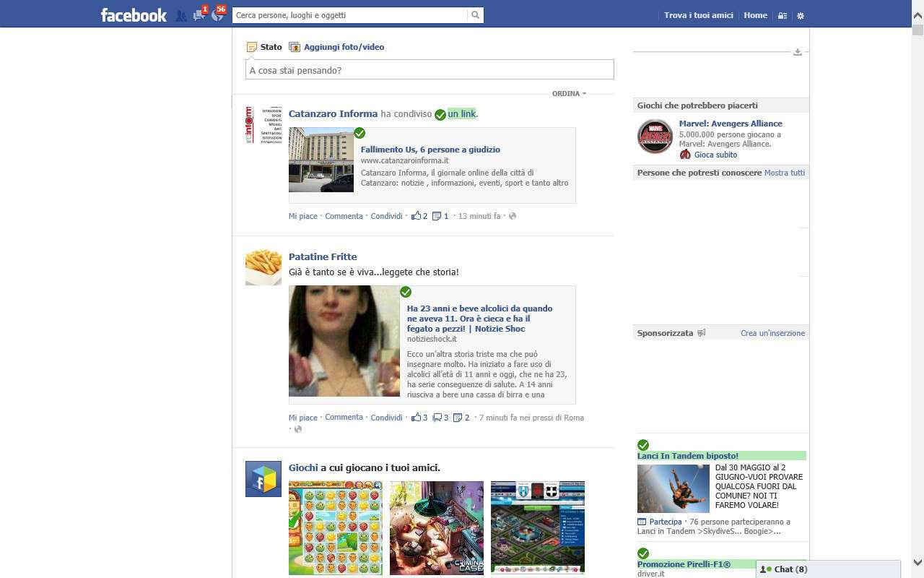Click the Marvel Avengers Alliance game icon

[x=655, y=137]
